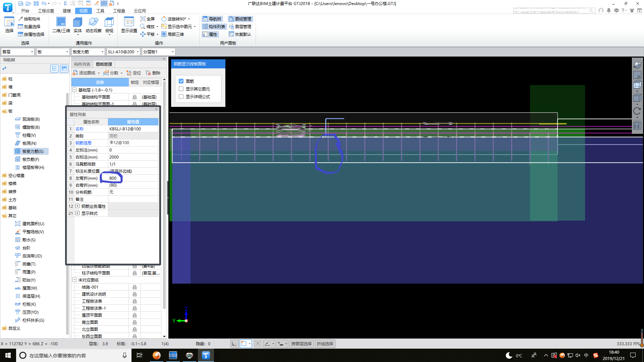Click 跨图层选择 status bar button
Viewport: 644px width, 362px height.
coord(302,344)
